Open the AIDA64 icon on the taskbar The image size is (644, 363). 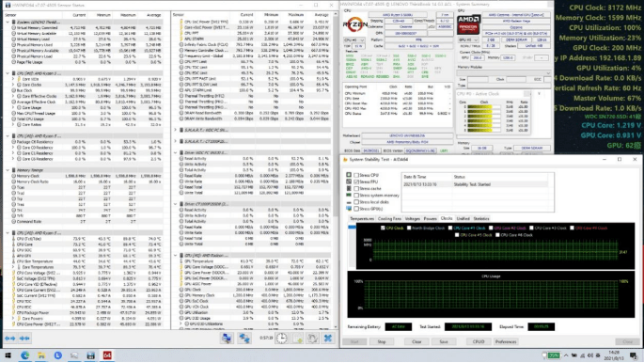pyautogui.click(x=107, y=355)
